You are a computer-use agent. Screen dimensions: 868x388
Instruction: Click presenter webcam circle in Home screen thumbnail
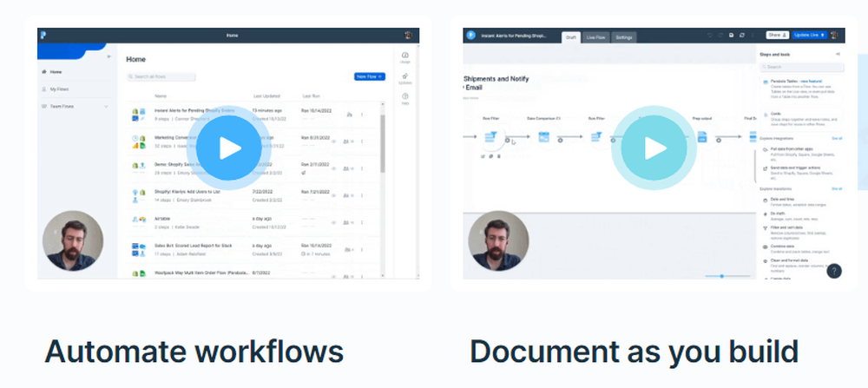(73, 240)
